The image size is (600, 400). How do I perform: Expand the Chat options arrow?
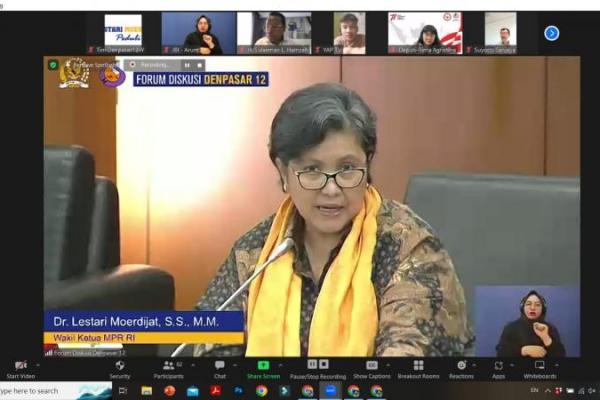233,363
